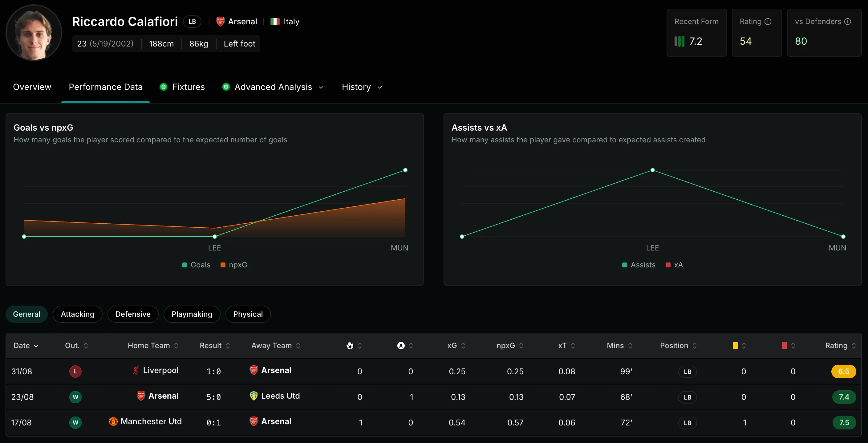868x443 pixels.
Task: Toggle Assists series in chart legend
Action: pos(639,265)
